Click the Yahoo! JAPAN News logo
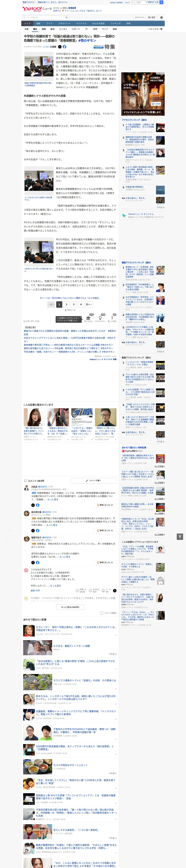This screenshot has width=186, height=868. click(x=37, y=9)
